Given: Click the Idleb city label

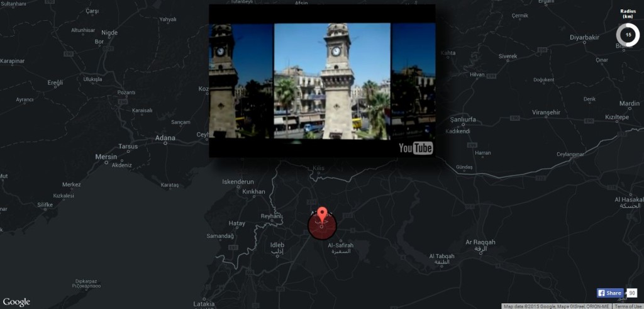Looking at the screenshot, I should pos(277,245).
